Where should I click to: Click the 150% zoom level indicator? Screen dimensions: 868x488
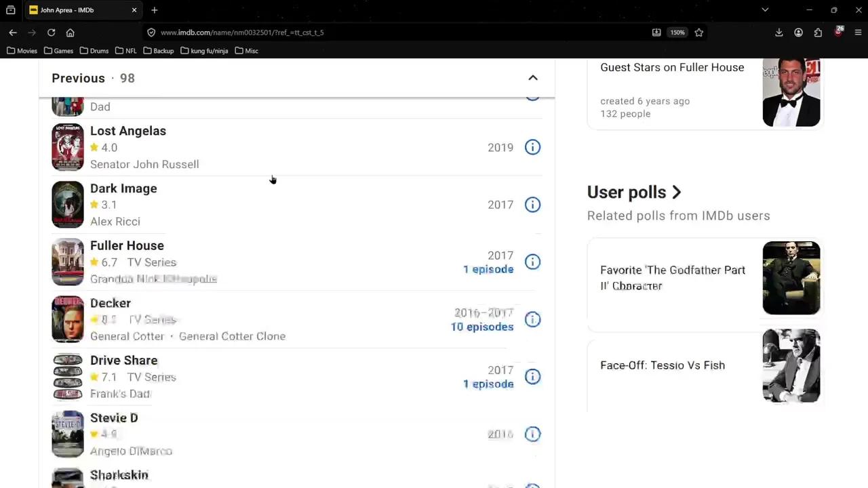(x=677, y=33)
